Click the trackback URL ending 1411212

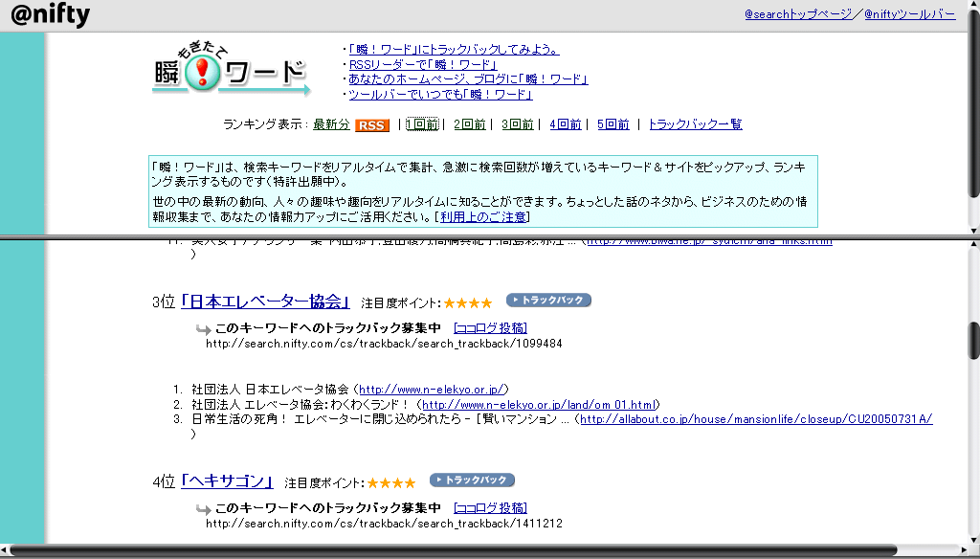coord(384,524)
